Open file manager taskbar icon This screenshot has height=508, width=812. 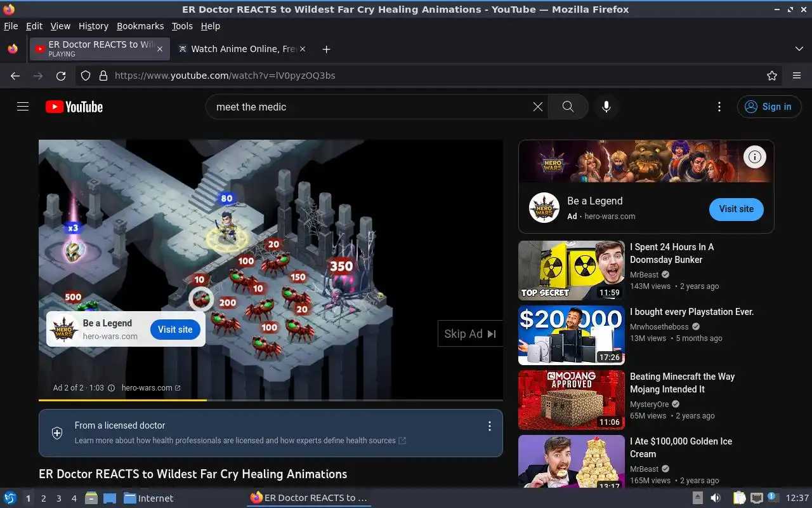91,498
